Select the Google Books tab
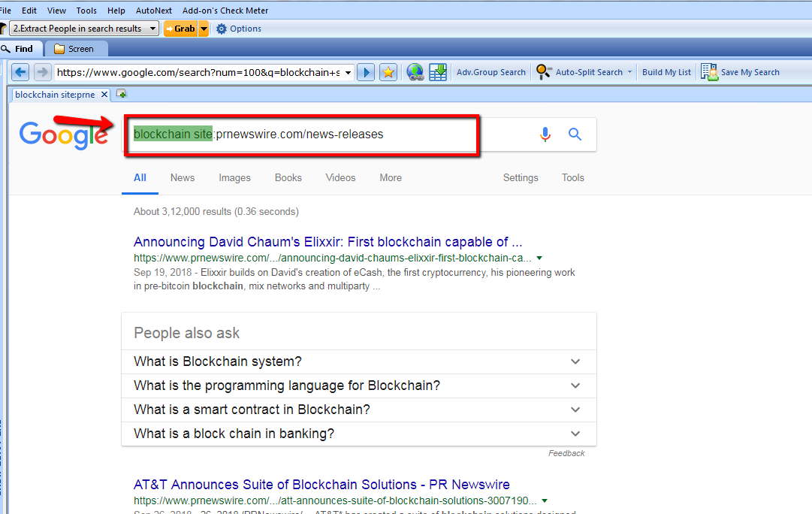812x514 pixels. (288, 178)
